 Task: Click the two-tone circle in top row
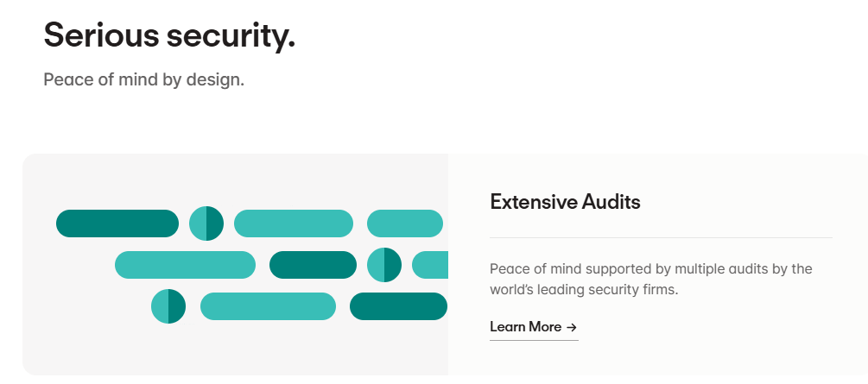206,223
